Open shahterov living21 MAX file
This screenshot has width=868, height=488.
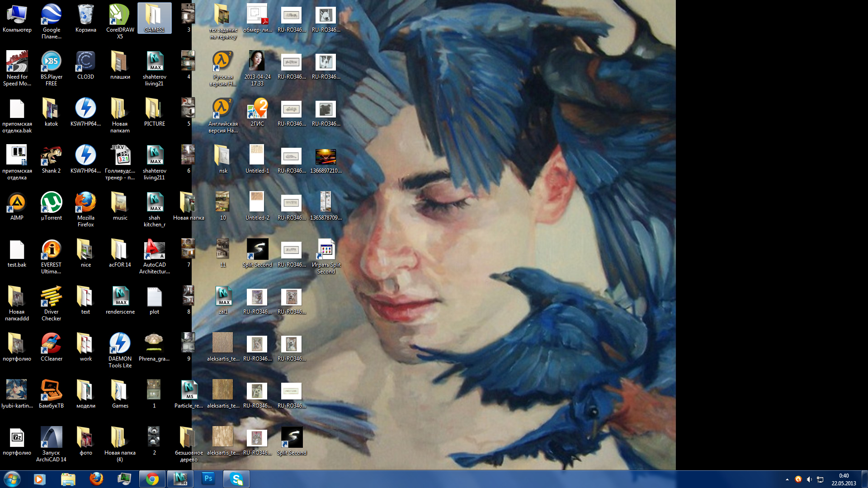pyautogui.click(x=154, y=69)
